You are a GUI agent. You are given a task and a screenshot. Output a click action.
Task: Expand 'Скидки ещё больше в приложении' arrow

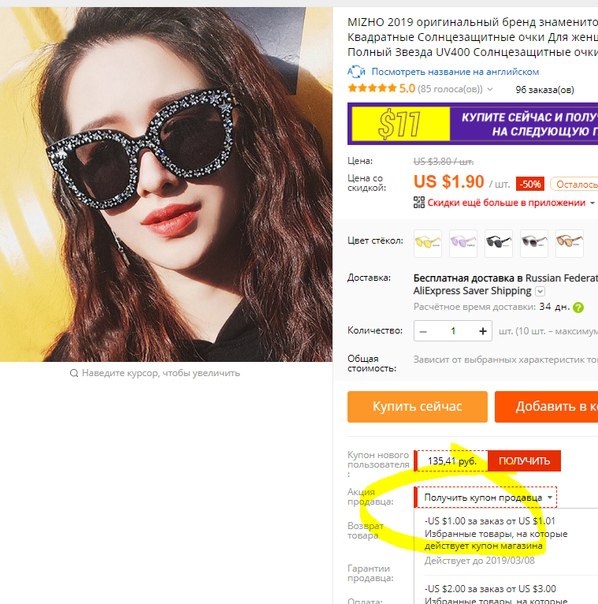coord(592,203)
